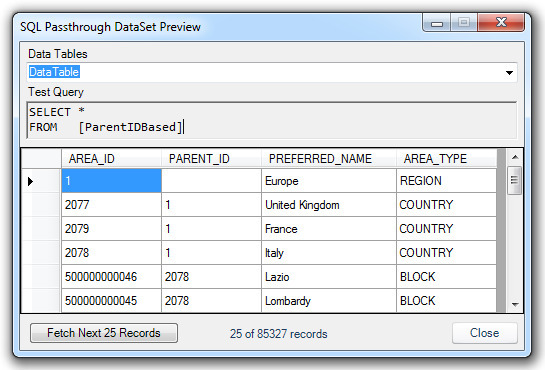
Task: Select COUNTRY cell in France row
Action: [x=446, y=229]
